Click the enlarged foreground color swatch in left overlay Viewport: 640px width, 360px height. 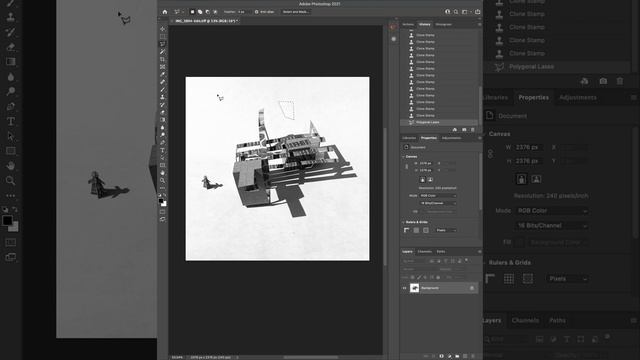tap(7, 221)
